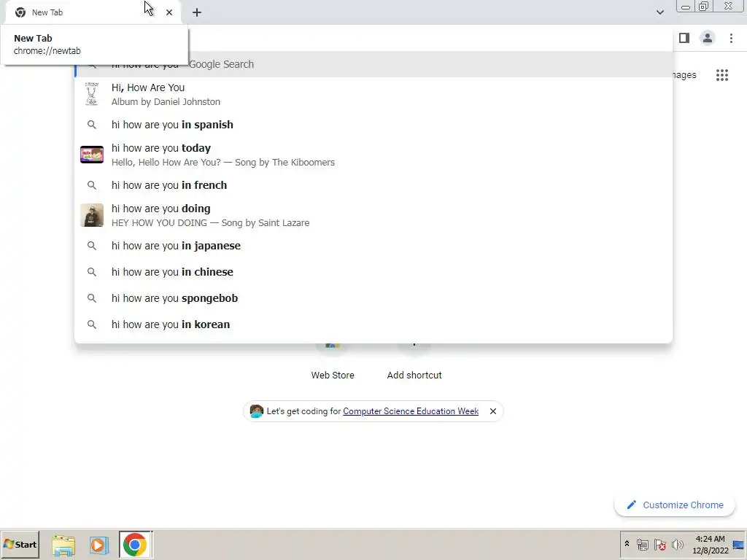Click the volume speaker tray icon

pyautogui.click(x=678, y=545)
